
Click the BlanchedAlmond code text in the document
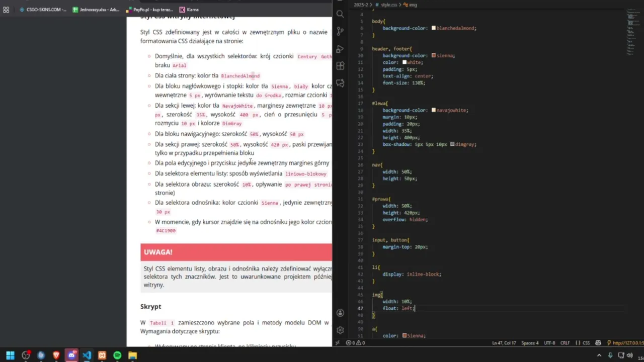coord(240,76)
